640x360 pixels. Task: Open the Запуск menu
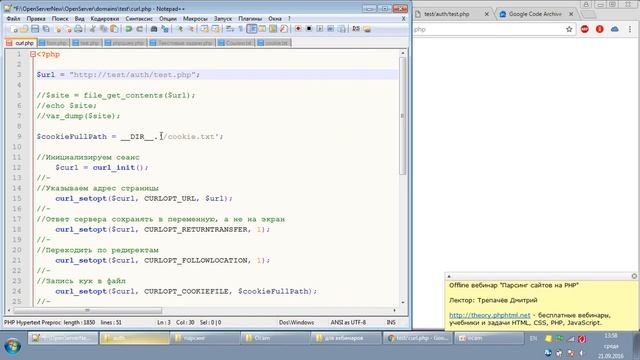[x=222, y=19]
